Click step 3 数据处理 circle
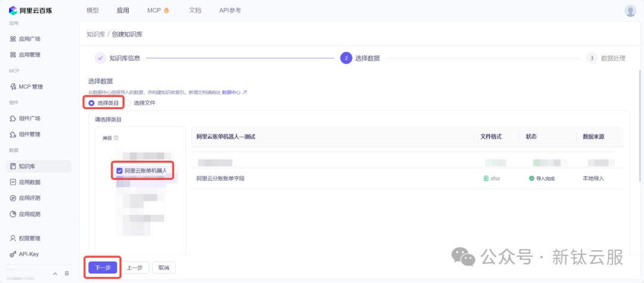Screen dimensions: 644x283 tap(592, 58)
